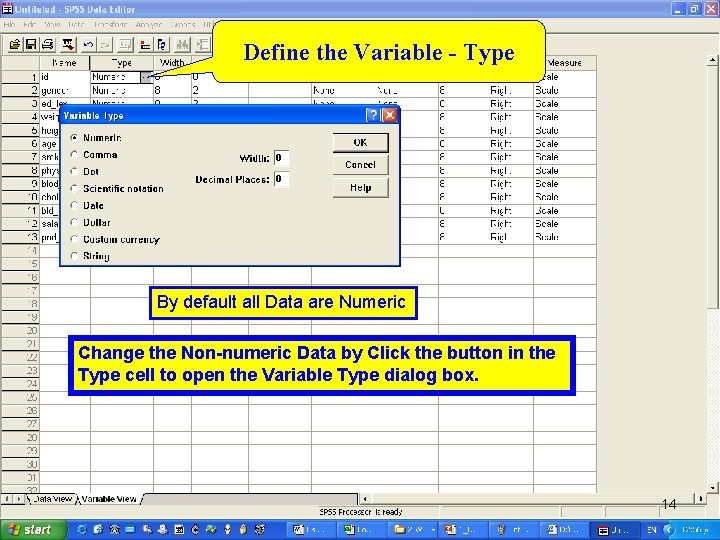This screenshot has height=540, width=720.
Task: Click the Insert Case toolbar icon
Action: point(202,45)
